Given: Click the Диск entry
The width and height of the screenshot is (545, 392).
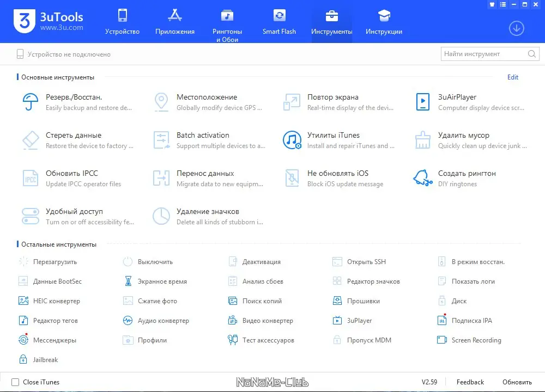Looking at the screenshot, I should (452, 301).
